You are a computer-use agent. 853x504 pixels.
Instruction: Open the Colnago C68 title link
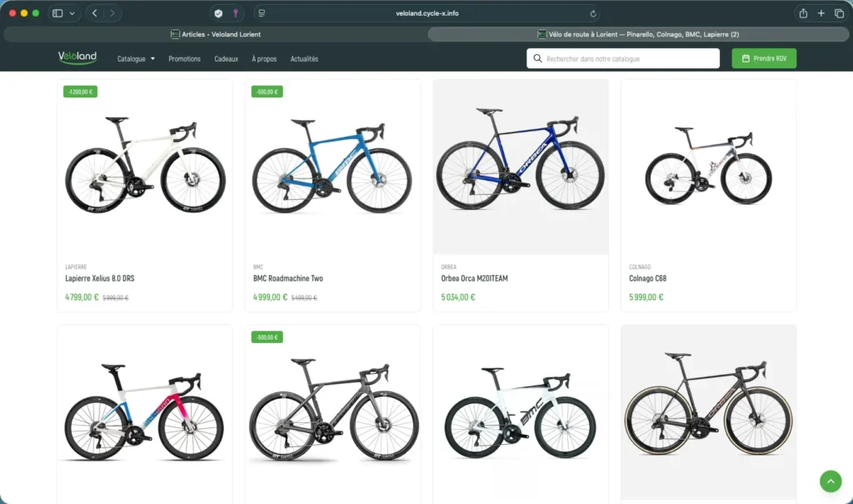pos(647,278)
